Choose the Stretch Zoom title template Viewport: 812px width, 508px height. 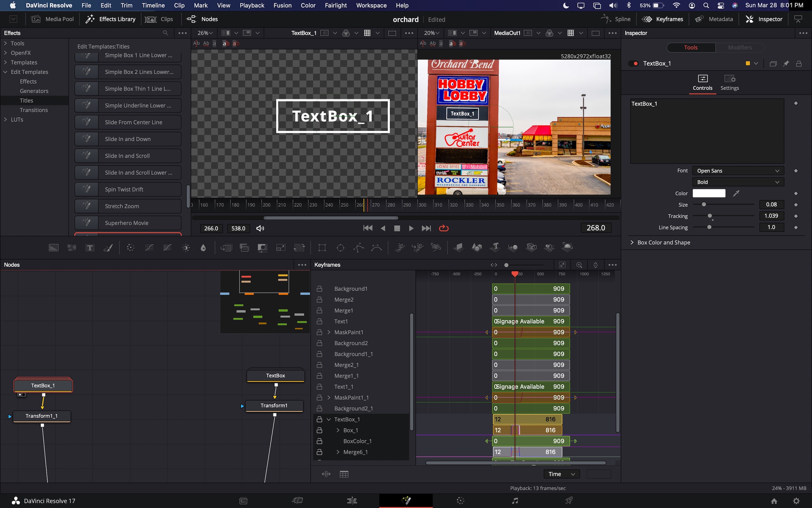pyautogui.click(x=128, y=206)
